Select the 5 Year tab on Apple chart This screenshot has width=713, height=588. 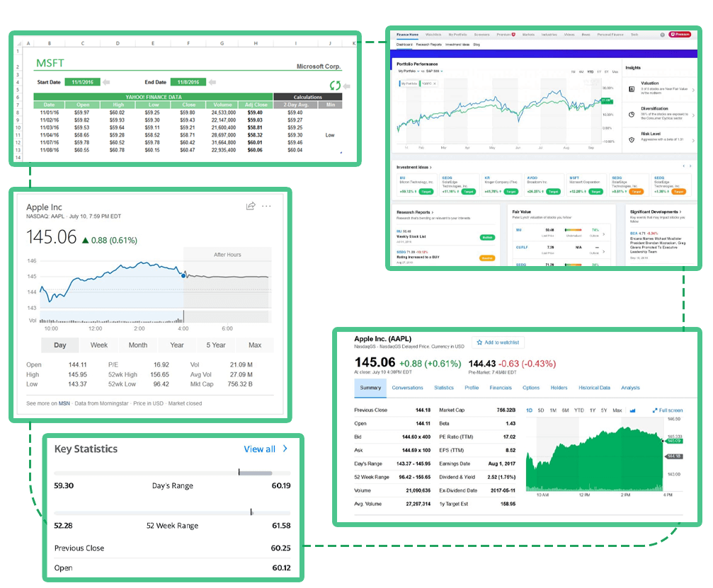pyautogui.click(x=216, y=345)
